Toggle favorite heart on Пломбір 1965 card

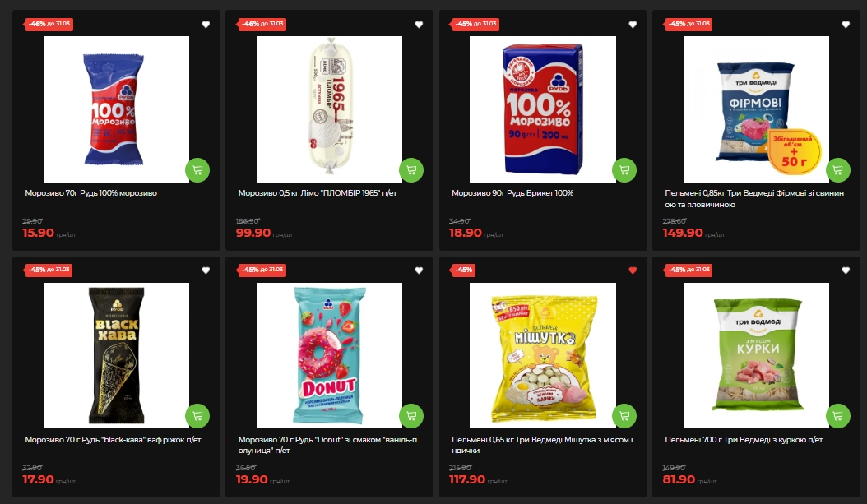pyautogui.click(x=419, y=25)
